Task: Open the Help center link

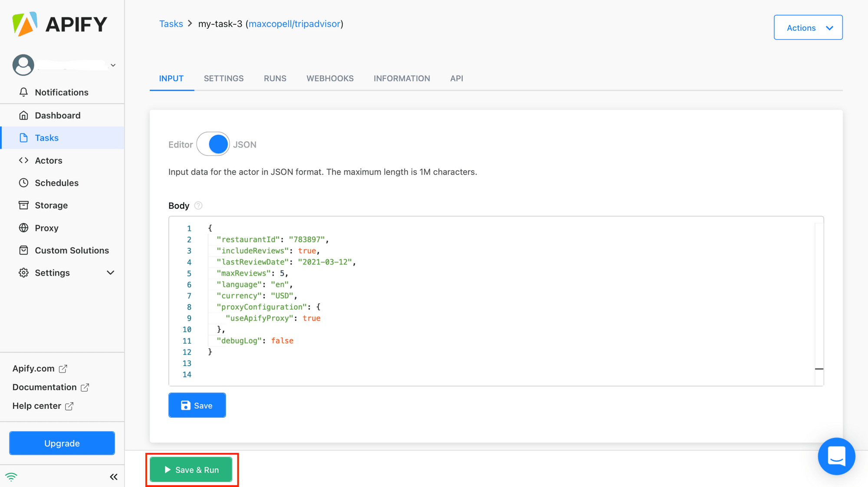Action: (36, 405)
